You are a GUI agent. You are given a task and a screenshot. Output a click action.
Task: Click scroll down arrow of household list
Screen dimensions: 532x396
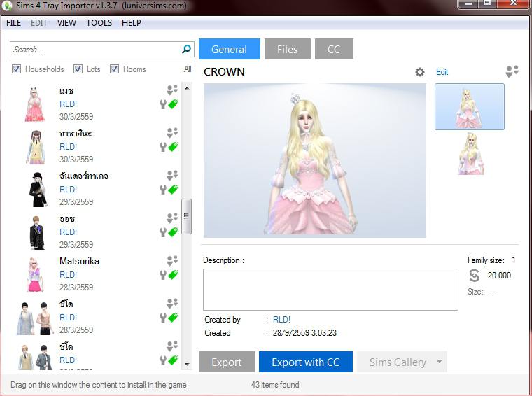(187, 364)
